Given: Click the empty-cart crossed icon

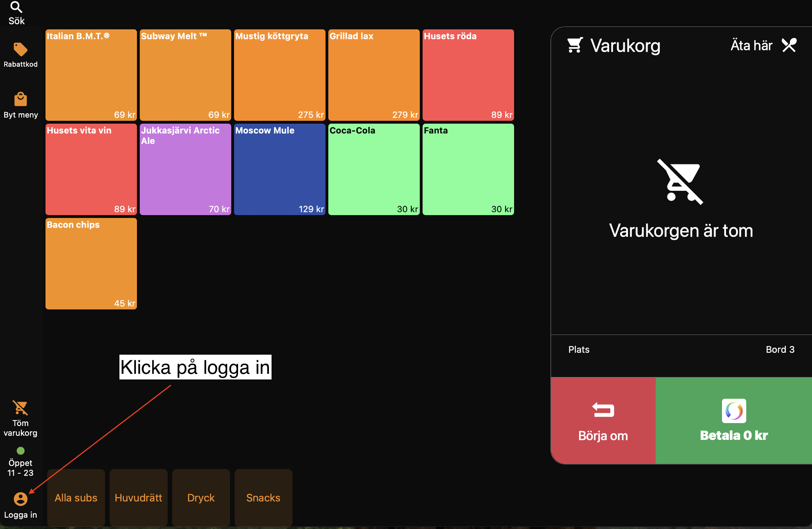Looking at the screenshot, I should [x=680, y=182].
